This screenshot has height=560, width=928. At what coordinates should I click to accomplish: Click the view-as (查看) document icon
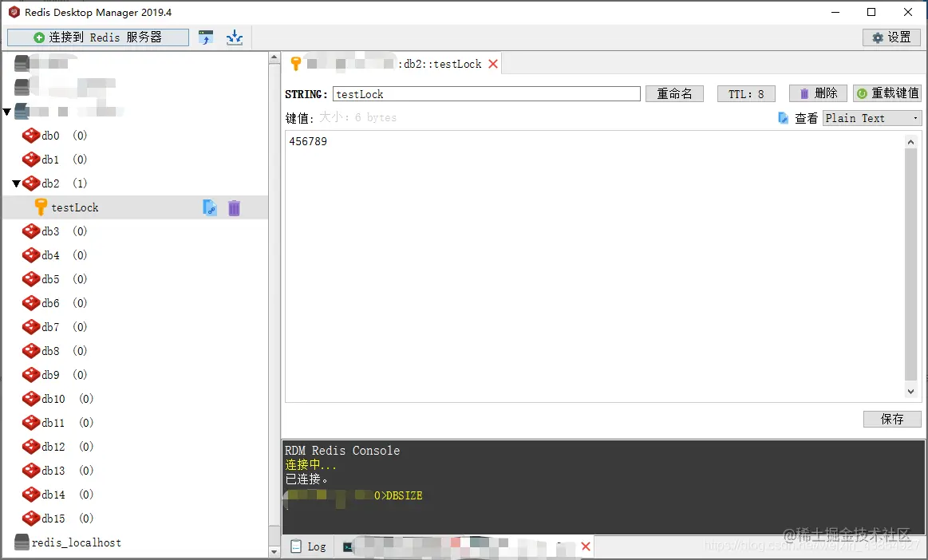pyautogui.click(x=783, y=118)
